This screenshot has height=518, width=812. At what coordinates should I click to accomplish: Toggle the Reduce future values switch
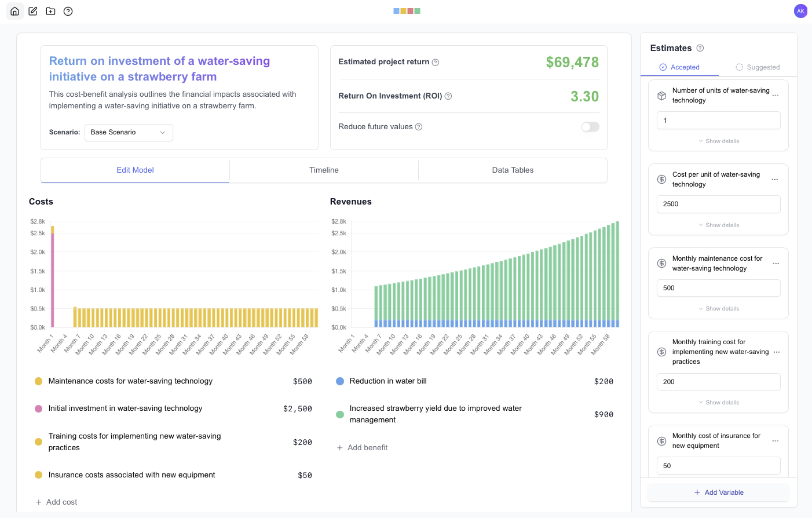click(590, 127)
